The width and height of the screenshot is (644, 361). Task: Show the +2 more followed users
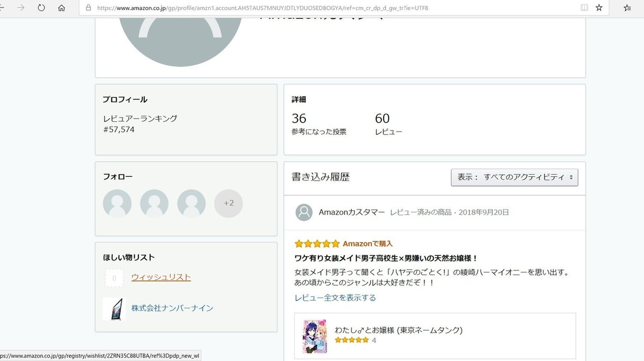[x=229, y=203]
